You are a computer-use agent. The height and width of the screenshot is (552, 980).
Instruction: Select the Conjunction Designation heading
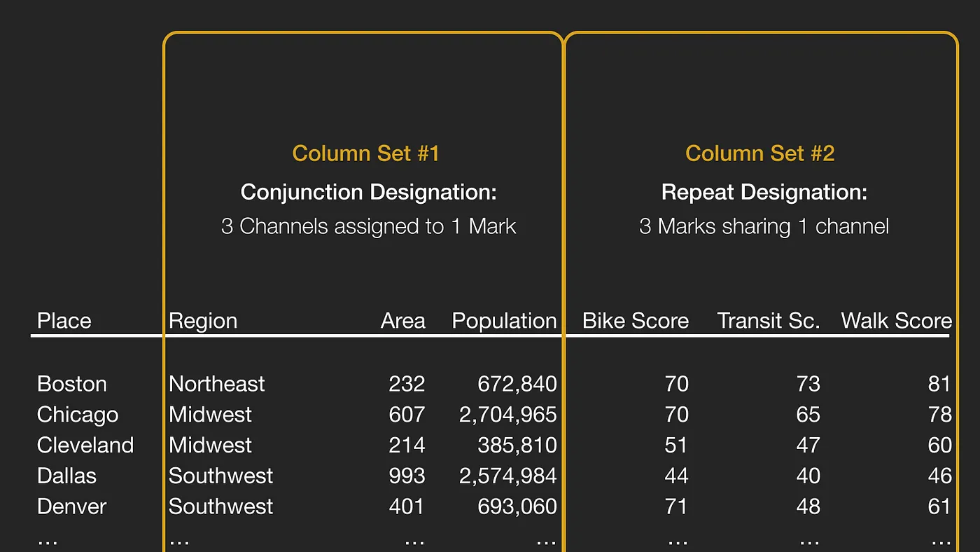tap(368, 192)
